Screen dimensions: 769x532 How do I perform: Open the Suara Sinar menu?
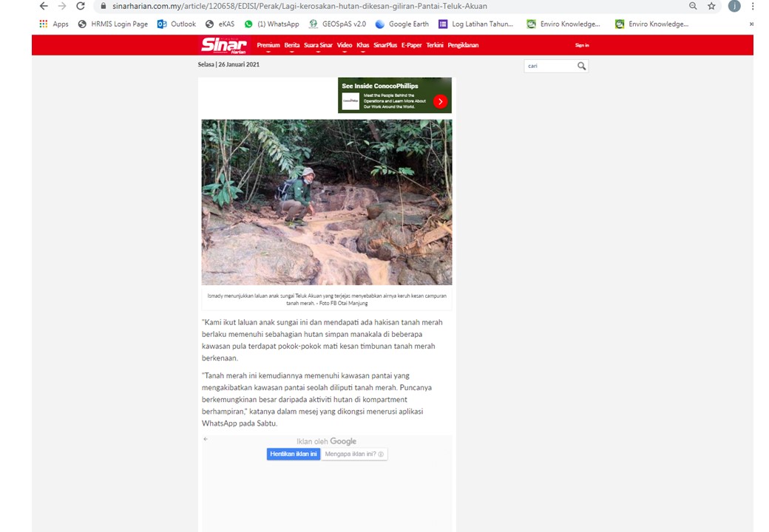(x=318, y=45)
